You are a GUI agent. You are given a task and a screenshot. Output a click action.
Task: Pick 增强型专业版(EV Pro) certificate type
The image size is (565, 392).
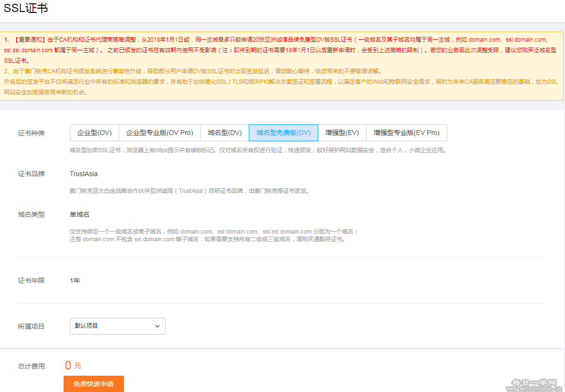(407, 133)
